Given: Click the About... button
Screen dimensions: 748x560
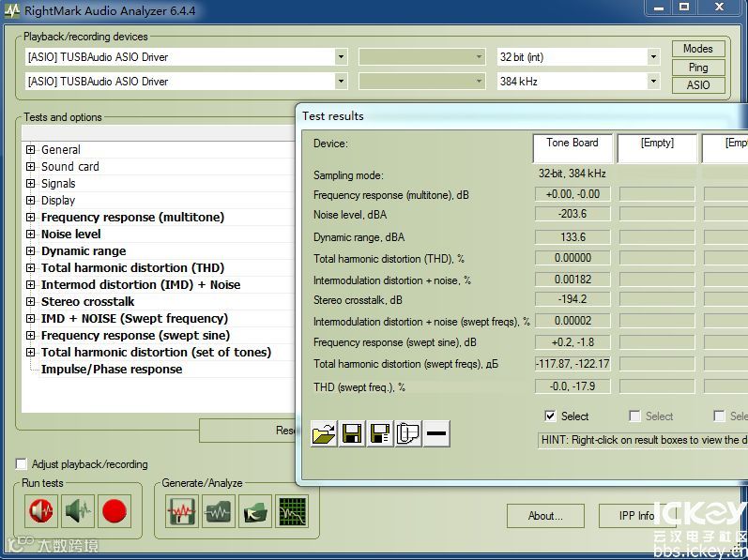Looking at the screenshot, I should tap(545, 516).
